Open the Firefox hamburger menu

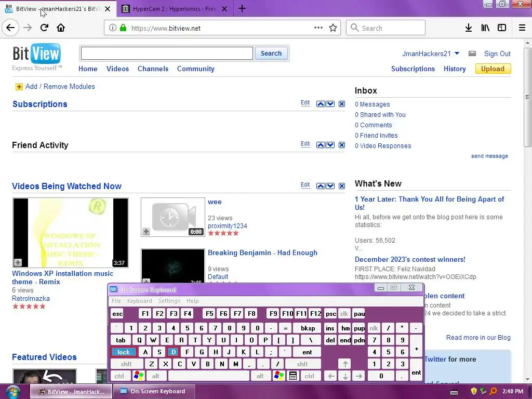pos(522,28)
